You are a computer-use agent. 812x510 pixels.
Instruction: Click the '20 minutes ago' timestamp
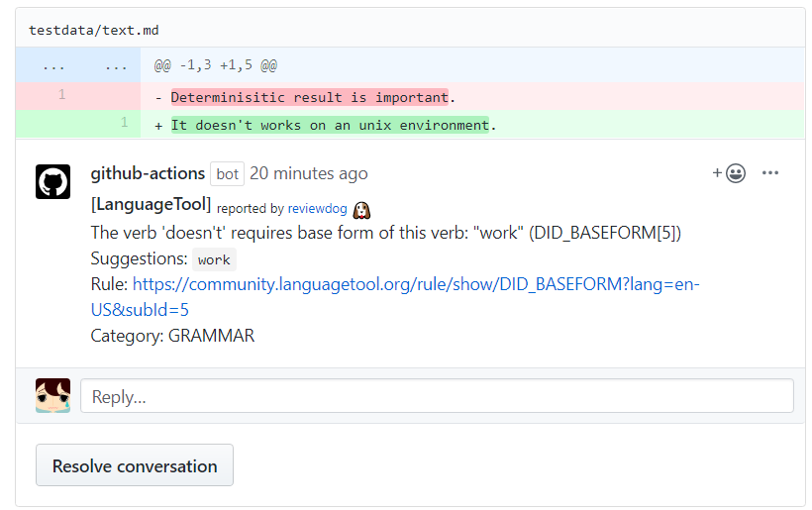point(309,173)
